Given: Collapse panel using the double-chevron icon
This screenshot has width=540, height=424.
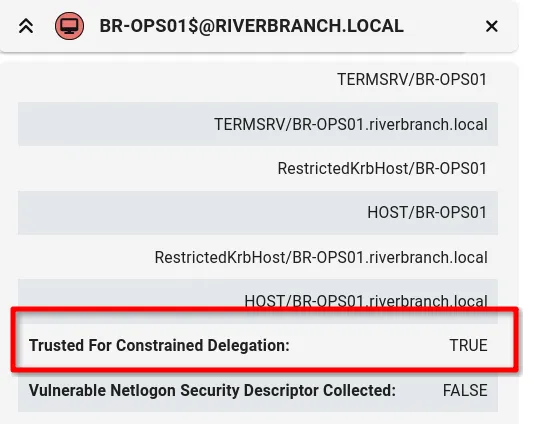Looking at the screenshot, I should 26,26.
